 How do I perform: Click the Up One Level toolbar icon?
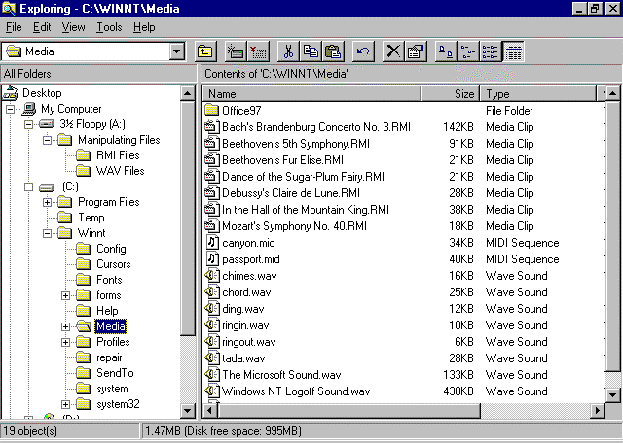(x=205, y=51)
